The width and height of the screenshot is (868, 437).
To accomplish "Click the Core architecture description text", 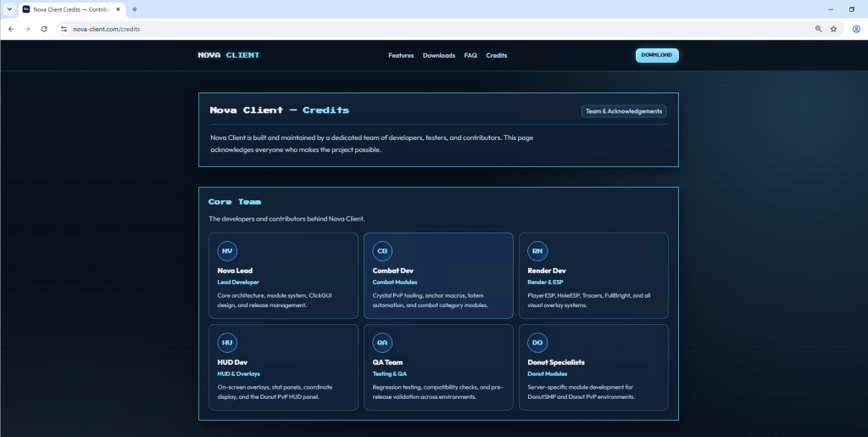I will click(x=275, y=300).
